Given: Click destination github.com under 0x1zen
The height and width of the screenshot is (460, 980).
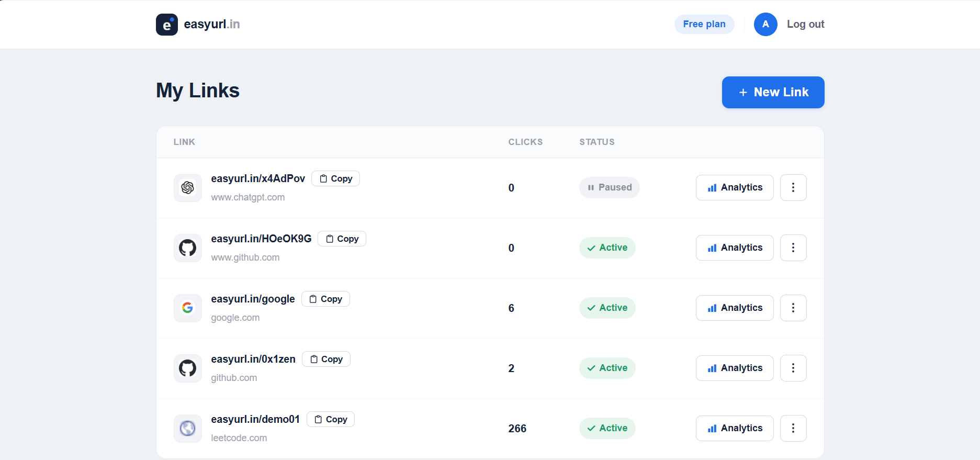Looking at the screenshot, I should tap(234, 378).
